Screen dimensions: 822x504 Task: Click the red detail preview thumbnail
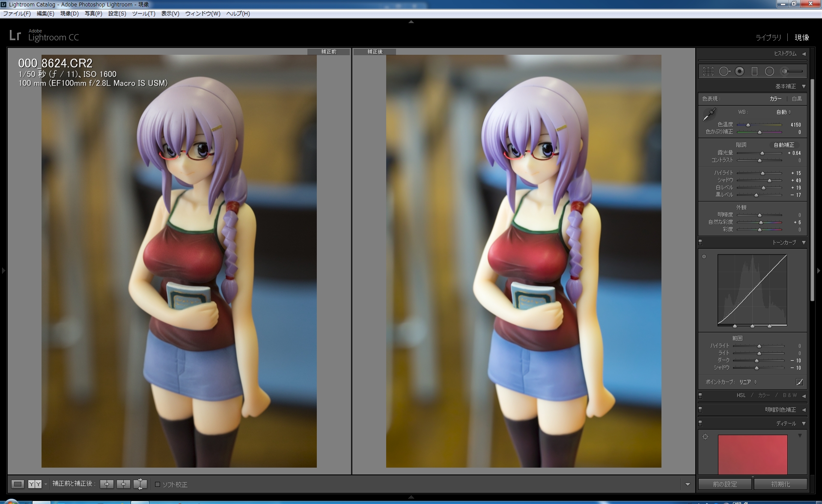[753, 454]
